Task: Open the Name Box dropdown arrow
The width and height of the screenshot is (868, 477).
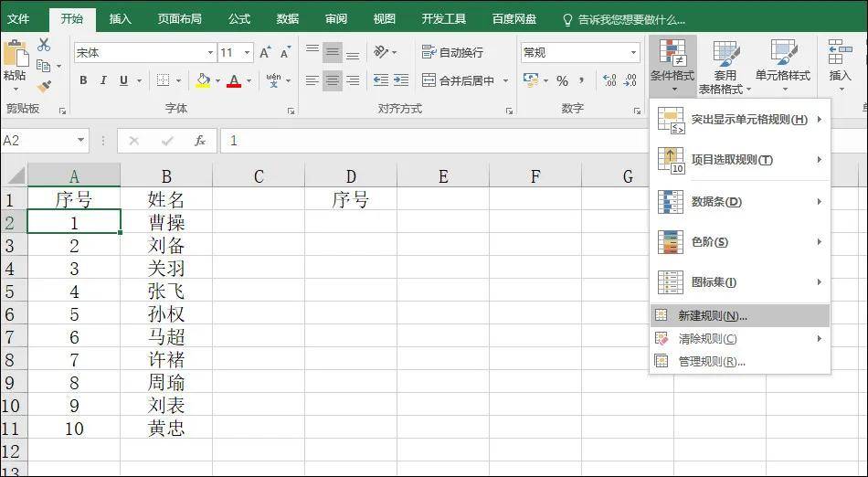Action: (80, 141)
